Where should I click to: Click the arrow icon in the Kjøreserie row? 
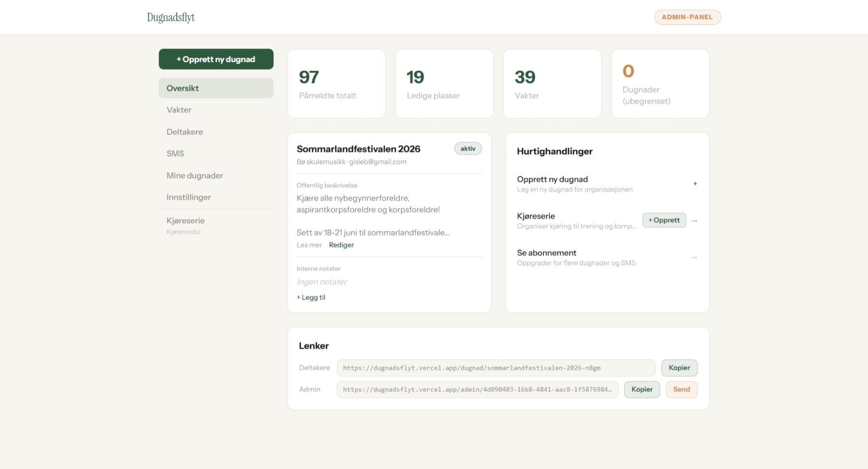(x=694, y=221)
